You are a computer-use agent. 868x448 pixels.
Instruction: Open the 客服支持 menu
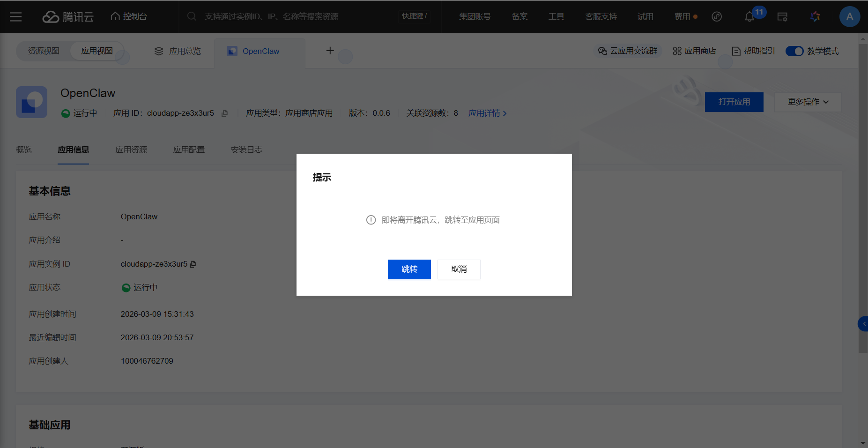pos(601,16)
